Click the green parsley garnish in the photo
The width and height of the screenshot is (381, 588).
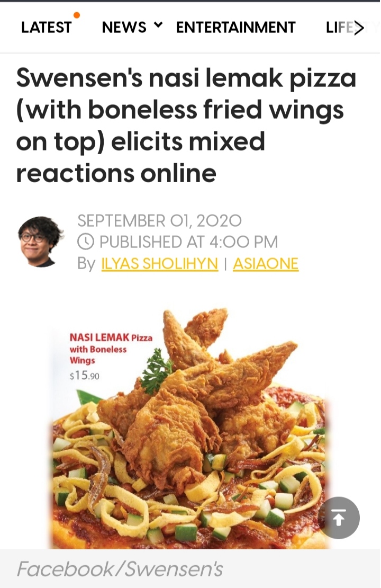[x=157, y=370]
